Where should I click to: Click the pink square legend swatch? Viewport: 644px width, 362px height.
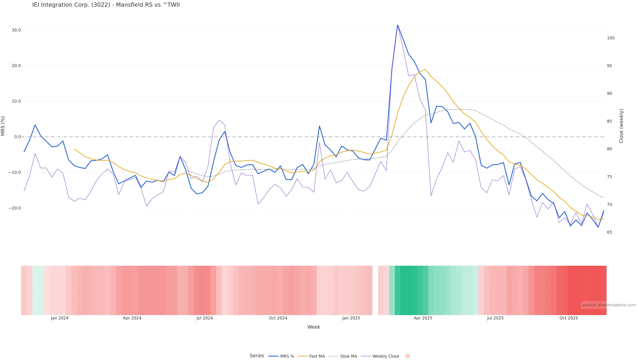point(408,356)
